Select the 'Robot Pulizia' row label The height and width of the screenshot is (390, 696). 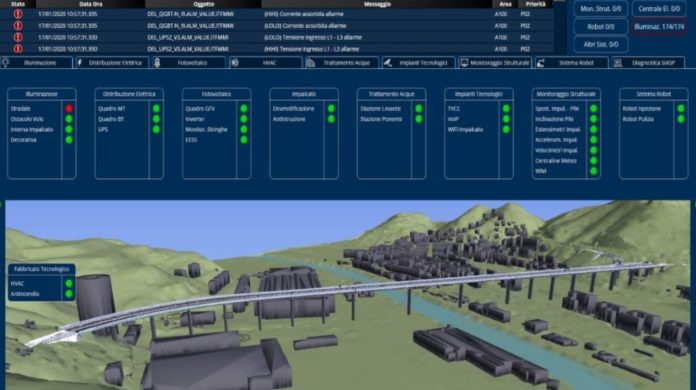click(x=638, y=119)
